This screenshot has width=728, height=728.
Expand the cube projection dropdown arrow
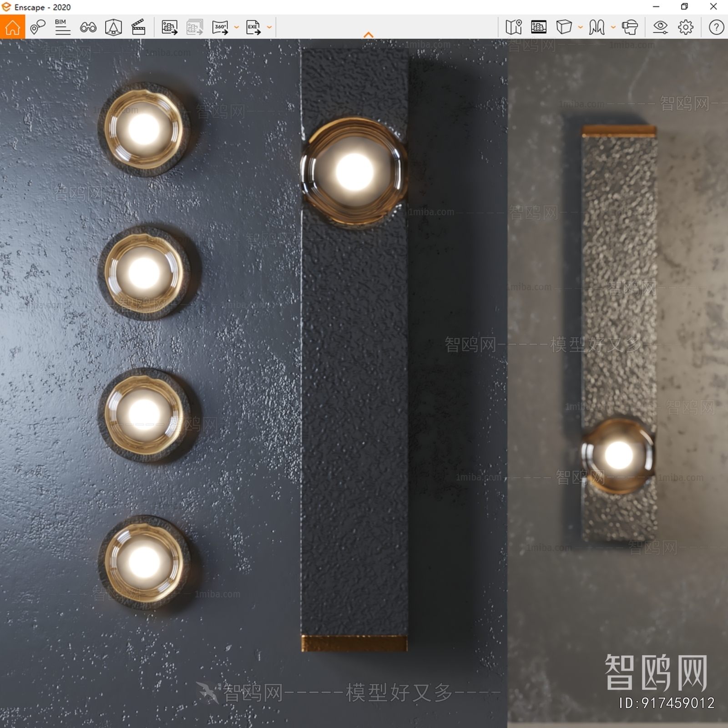[x=581, y=27]
